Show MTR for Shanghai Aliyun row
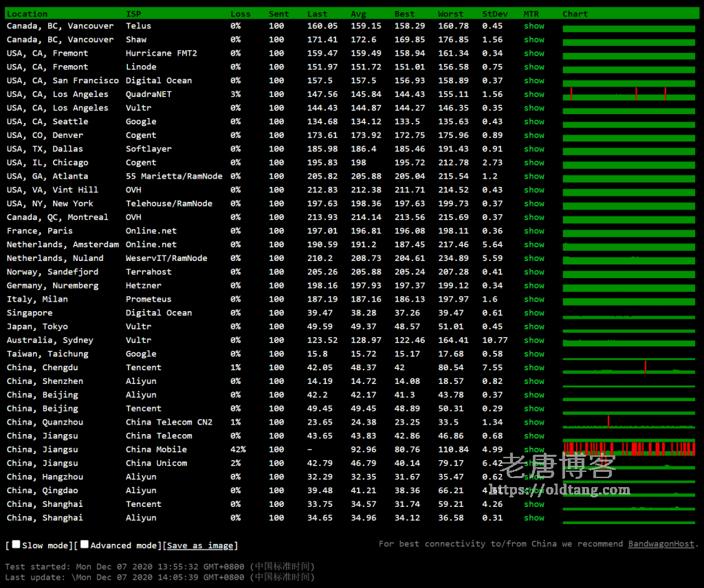The height and width of the screenshot is (588, 704). click(533, 518)
